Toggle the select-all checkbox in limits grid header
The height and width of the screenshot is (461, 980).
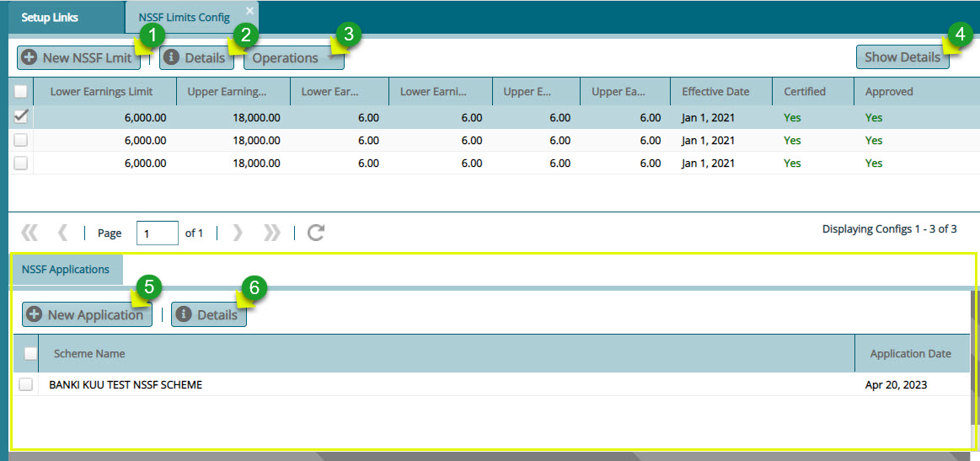[20, 91]
